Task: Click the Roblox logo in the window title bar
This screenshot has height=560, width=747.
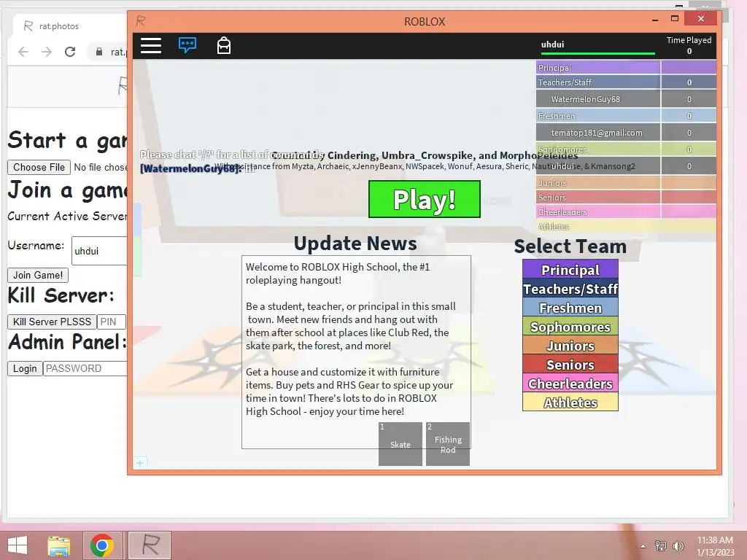Action: point(141,20)
